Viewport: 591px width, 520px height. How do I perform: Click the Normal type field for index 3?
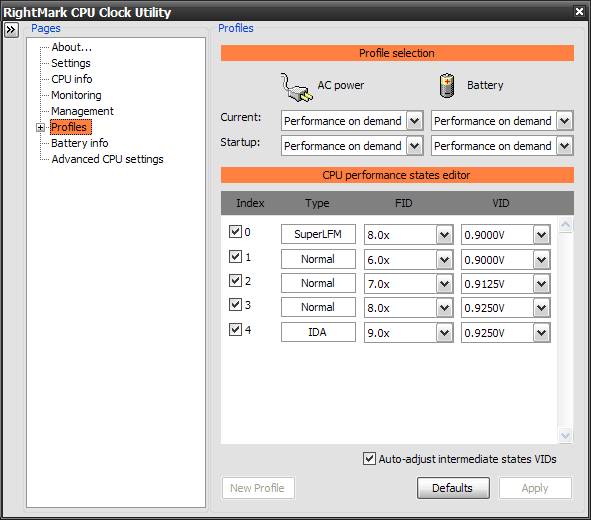pos(318,307)
